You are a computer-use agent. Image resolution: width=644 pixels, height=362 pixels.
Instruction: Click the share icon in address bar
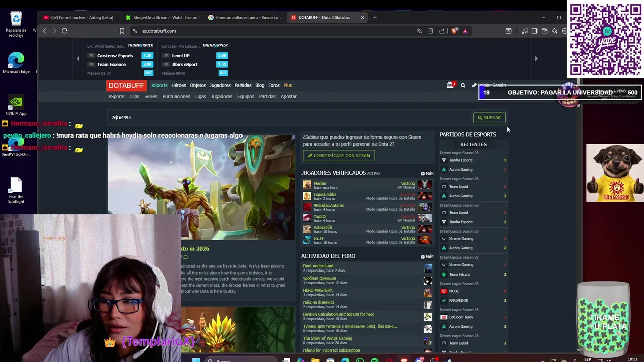pos(442,31)
